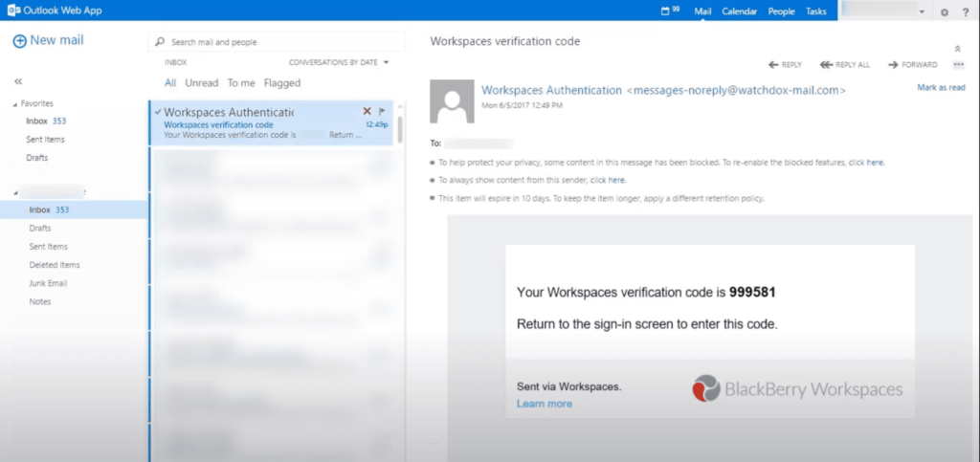Screen dimensions: 980x462
Task: Click here to re-enable blocked features
Action: coord(866,163)
